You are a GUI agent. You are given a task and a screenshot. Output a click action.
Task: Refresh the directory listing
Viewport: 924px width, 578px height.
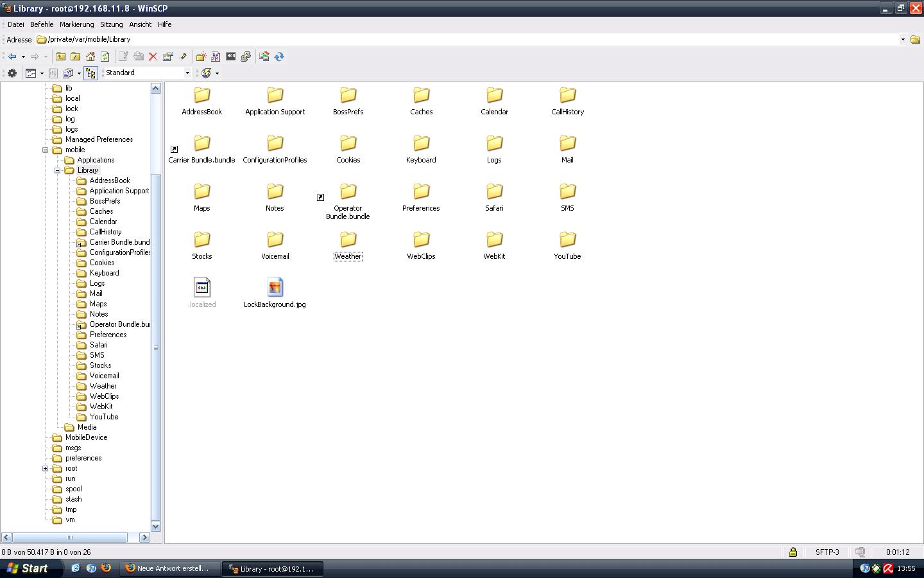[x=105, y=57]
